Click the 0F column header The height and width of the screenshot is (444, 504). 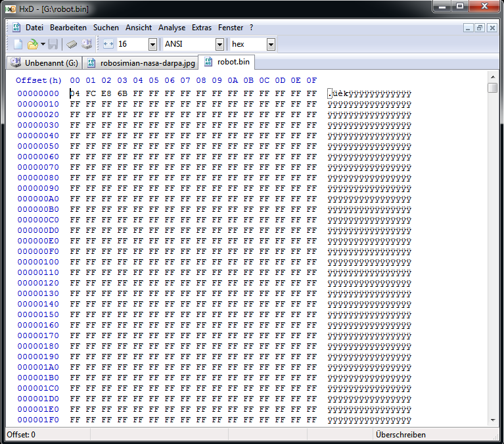(311, 80)
